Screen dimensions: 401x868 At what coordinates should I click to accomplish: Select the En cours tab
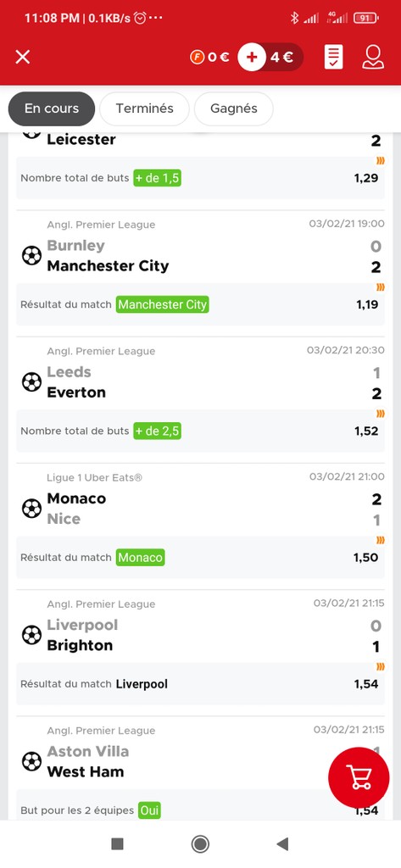point(52,108)
